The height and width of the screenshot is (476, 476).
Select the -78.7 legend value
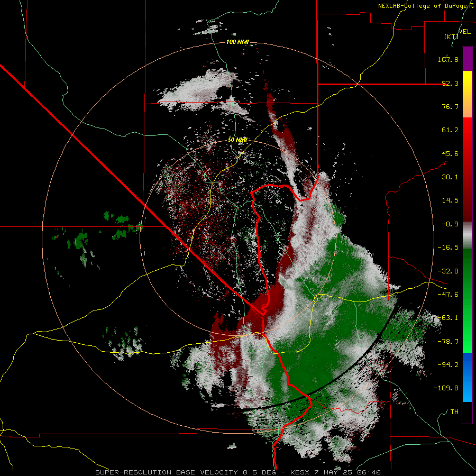click(x=448, y=342)
